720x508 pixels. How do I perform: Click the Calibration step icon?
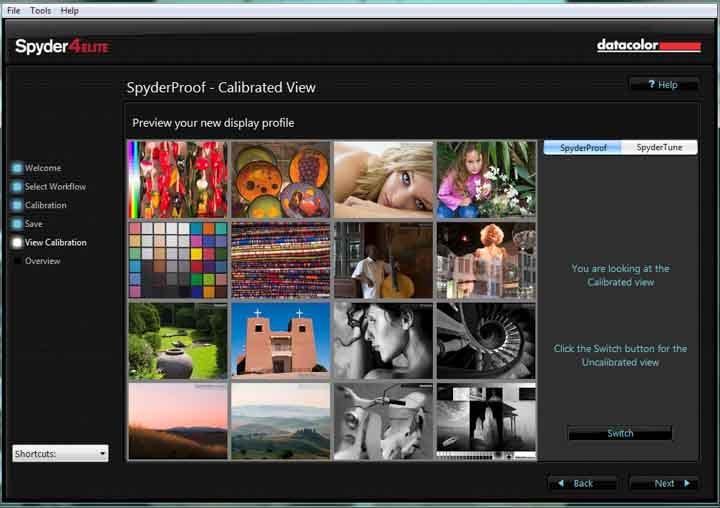click(17, 205)
